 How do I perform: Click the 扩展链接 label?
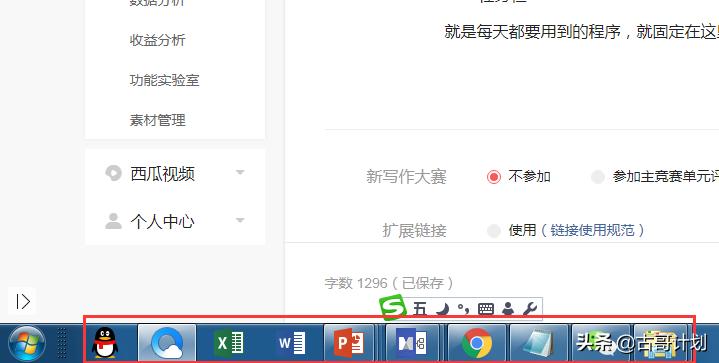tap(415, 231)
